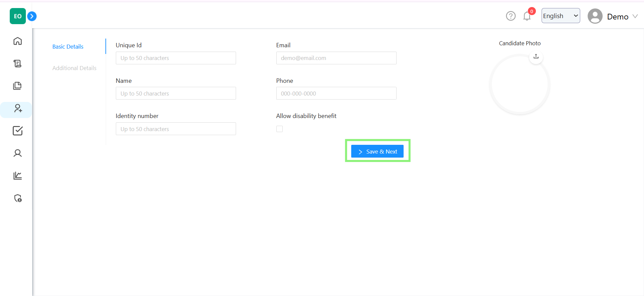The image size is (644, 296).
Task: Open the checkbox edit icon in sidebar
Action: click(x=17, y=131)
